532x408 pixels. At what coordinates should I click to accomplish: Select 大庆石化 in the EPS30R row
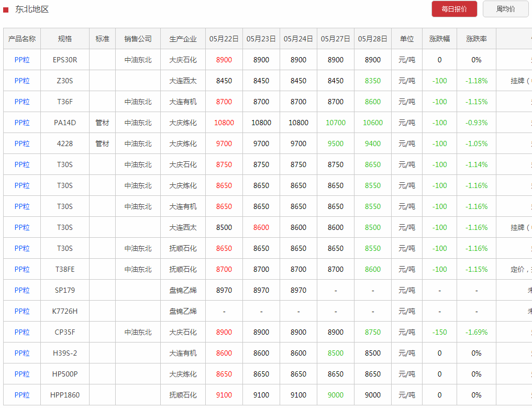183,60
